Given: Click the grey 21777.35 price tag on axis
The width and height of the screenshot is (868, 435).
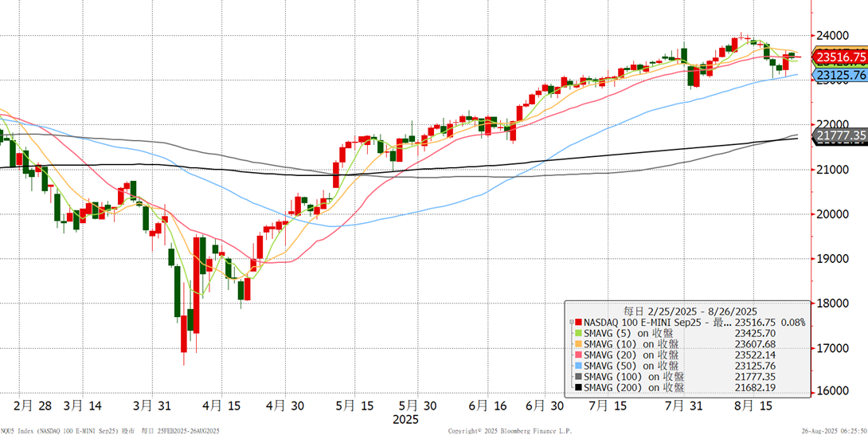Looking at the screenshot, I should [x=840, y=135].
